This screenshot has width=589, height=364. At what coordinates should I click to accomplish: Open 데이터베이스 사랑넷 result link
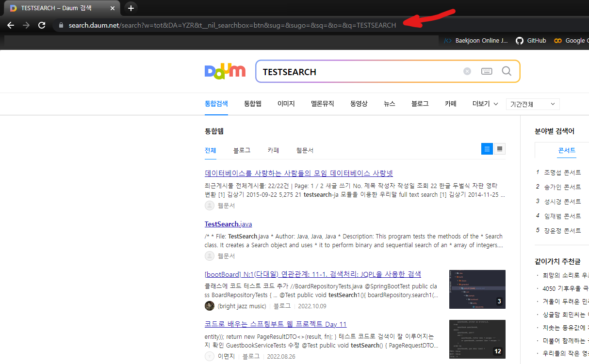coord(299,173)
